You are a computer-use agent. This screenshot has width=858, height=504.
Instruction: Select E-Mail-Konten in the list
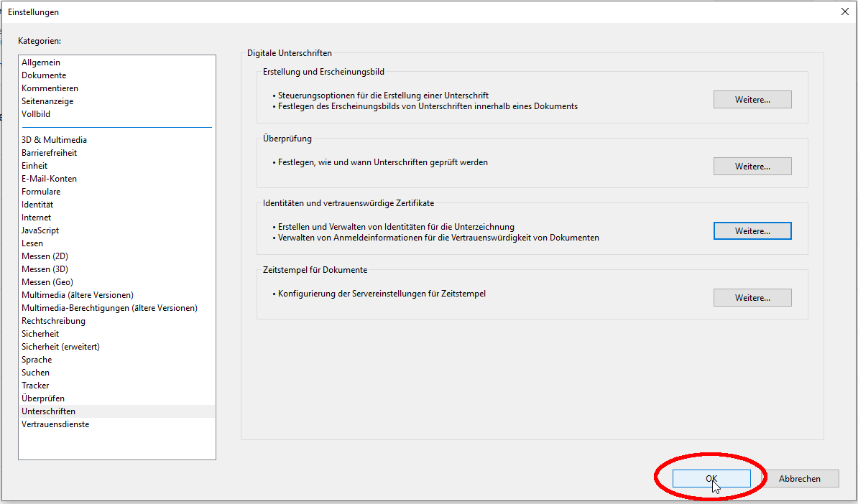49,179
